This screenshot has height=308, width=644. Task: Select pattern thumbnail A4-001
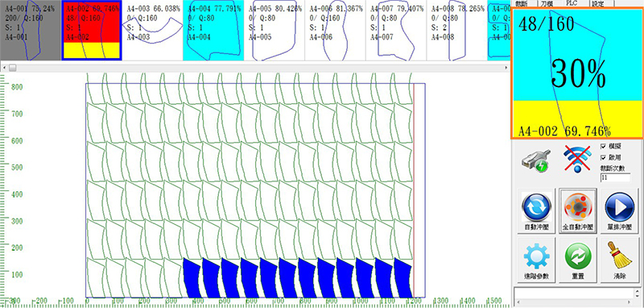pos(31,30)
